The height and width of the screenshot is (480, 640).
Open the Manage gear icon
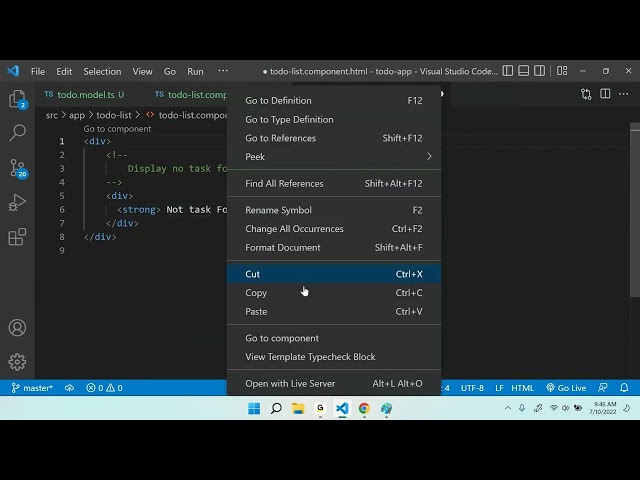pos(17,362)
